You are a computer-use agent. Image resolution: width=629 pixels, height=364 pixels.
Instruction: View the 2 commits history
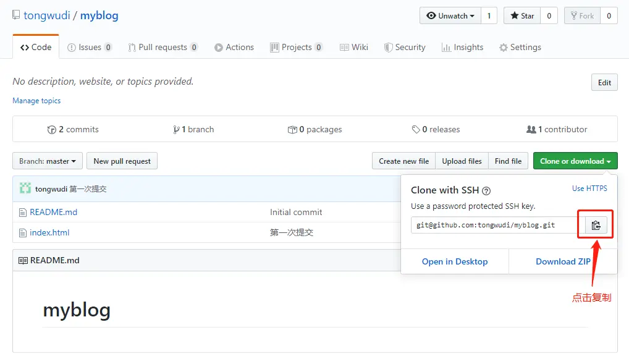tap(73, 130)
